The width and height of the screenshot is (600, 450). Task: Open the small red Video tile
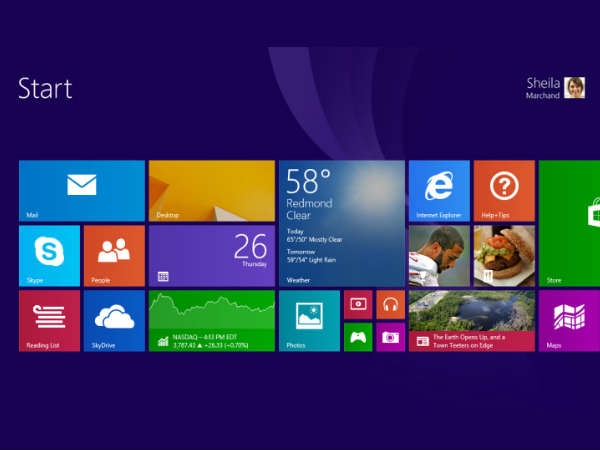pyautogui.click(x=358, y=305)
